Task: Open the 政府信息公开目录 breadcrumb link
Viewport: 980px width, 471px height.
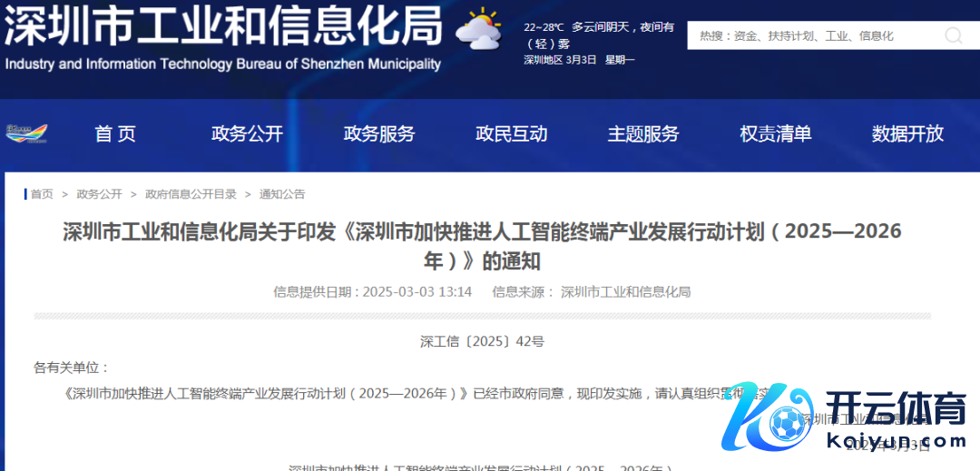Action: [x=191, y=194]
